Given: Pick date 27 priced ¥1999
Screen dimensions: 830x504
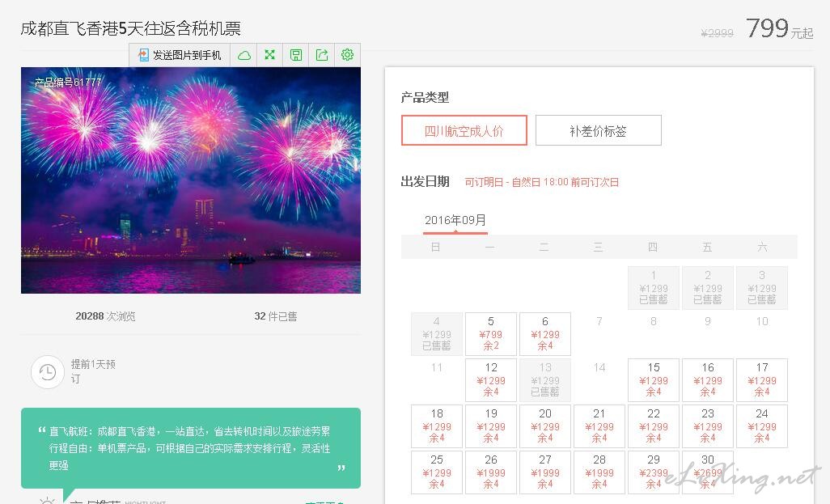Looking at the screenshot, I should click(x=545, y=472).
